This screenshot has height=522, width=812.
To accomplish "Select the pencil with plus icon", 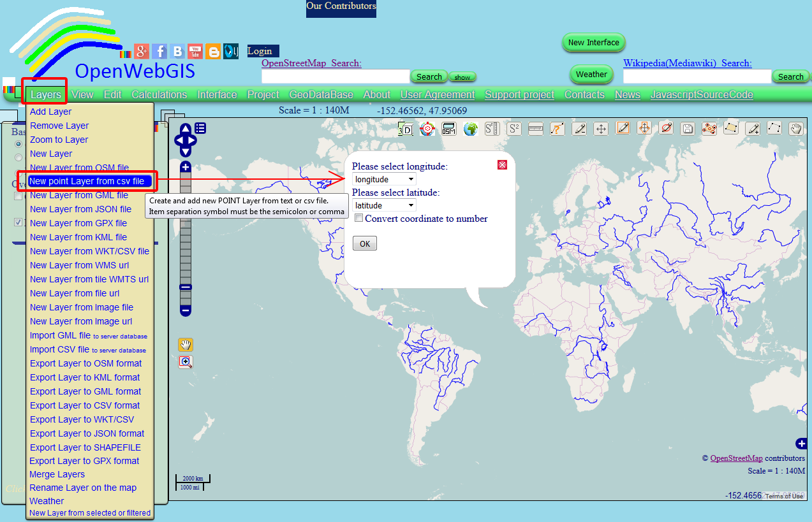I will point(753,129).
